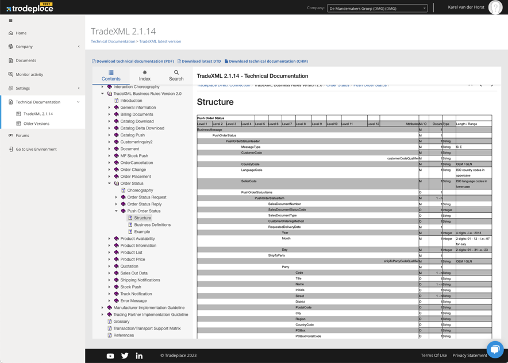
Task: Open Monitor activity in the sidebar
Action: pos(29,74)
